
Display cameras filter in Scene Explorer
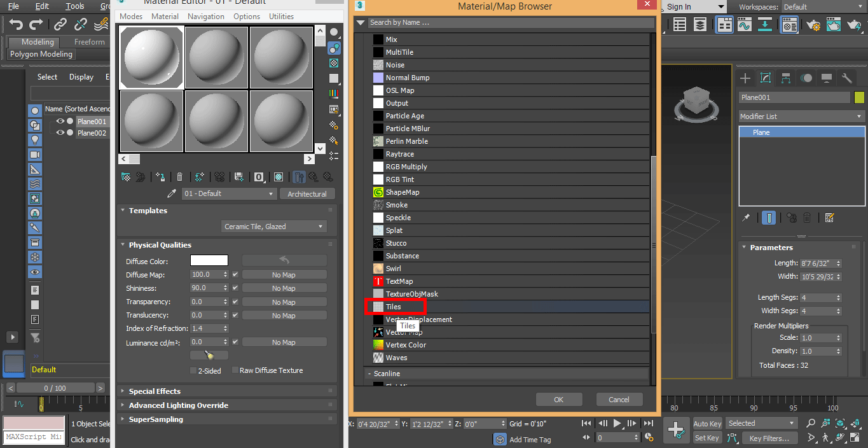(35, 155)
